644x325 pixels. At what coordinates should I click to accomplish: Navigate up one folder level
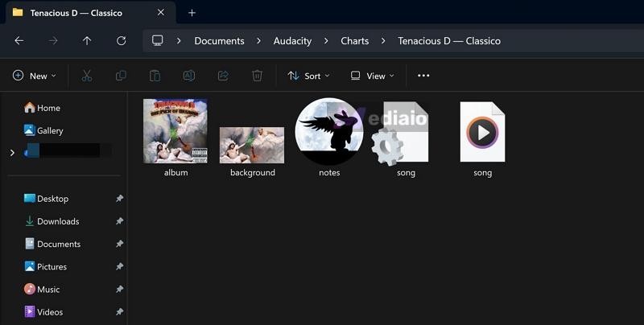pyautogui.click(x=87, y=40)
